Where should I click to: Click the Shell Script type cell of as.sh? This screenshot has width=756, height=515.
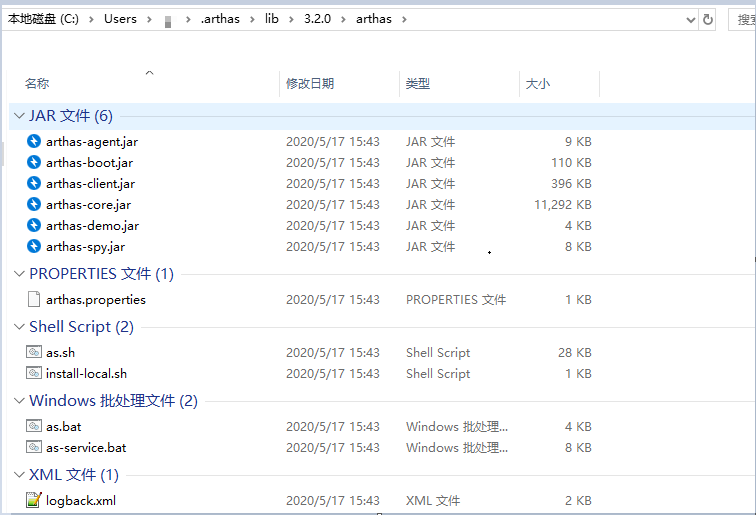click(438, 352)
